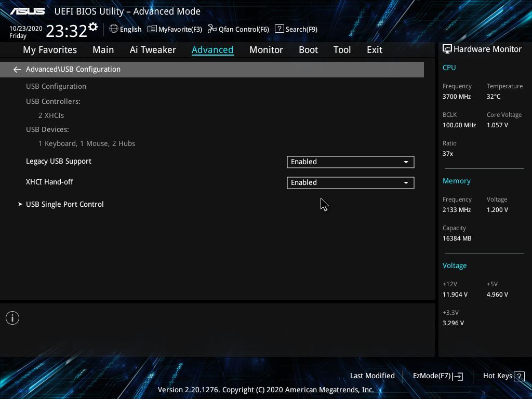Click the CPU frequency 3700 MHz value
This screenshot has width=532, height=399.
pos(456,97)
